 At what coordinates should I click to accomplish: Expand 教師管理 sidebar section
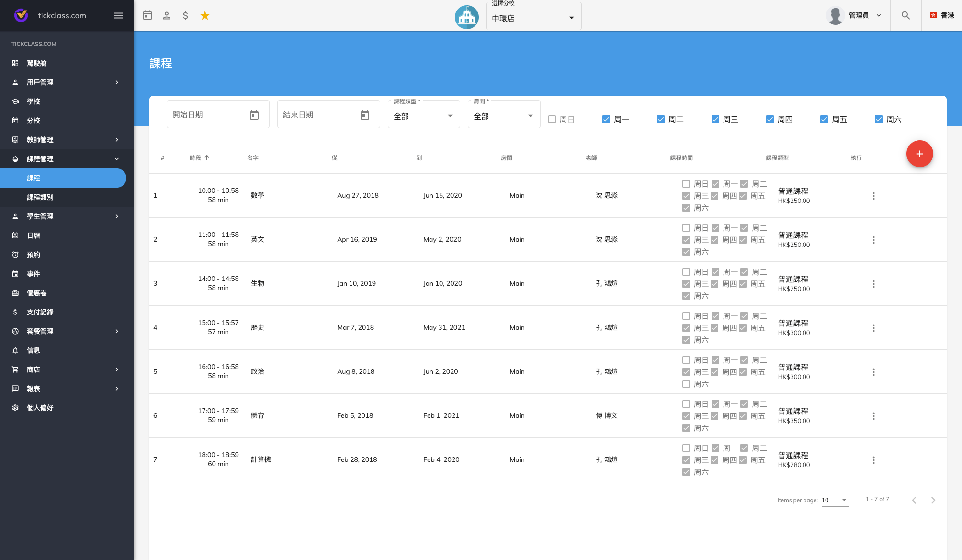pos(67,140)
